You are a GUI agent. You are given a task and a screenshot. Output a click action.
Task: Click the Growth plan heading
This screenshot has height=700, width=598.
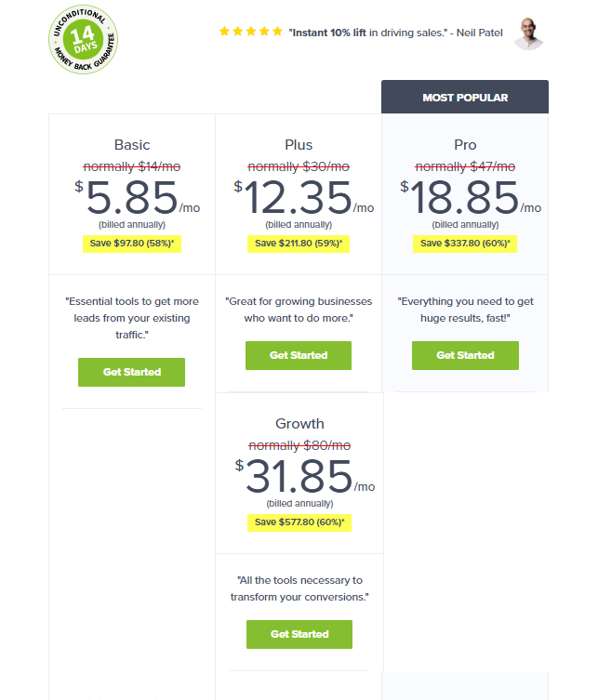tap(299, 425)
